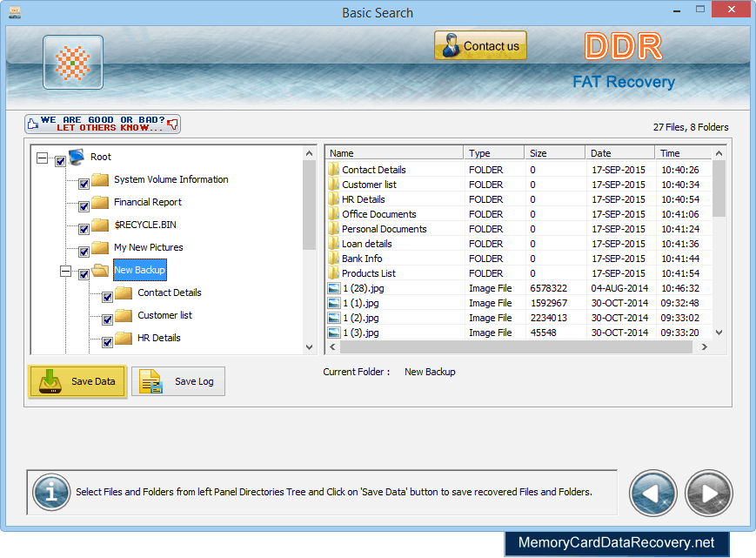Image resolution: width=756 pixels, height=558 pixels.
Task: Click image icon of 1 (28).jpg
Action: coord(334,288)
